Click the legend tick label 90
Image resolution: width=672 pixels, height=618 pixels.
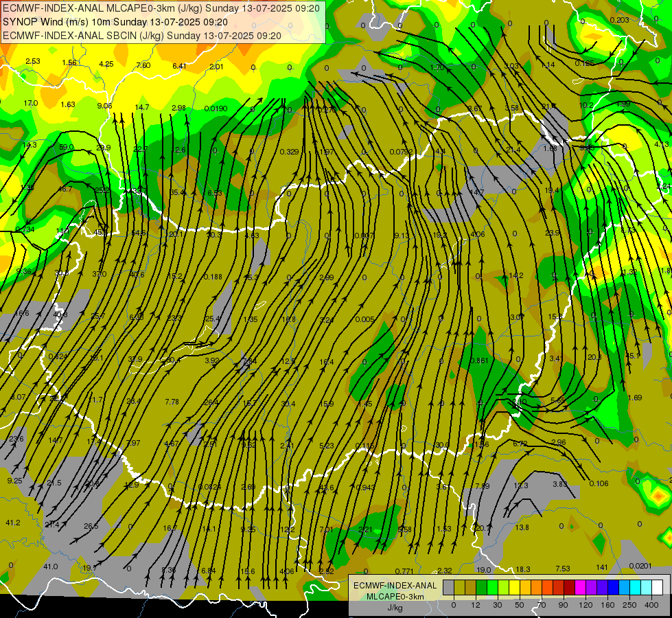[563, 605]
